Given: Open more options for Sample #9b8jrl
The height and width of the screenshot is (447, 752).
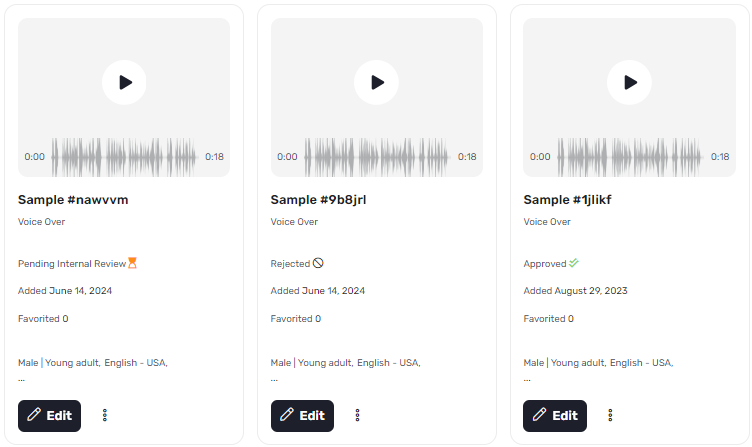Looking at the screenshot, I should [x=357, y=415].
